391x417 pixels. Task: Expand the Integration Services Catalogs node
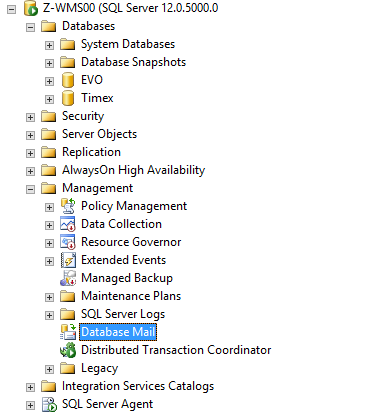[x=30, y=387]
